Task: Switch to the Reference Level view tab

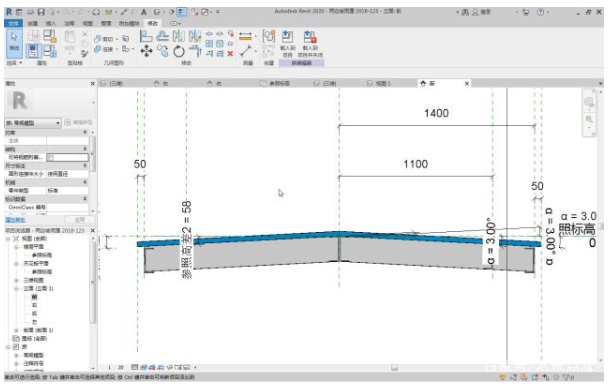Action: click(x=276, y=84)
